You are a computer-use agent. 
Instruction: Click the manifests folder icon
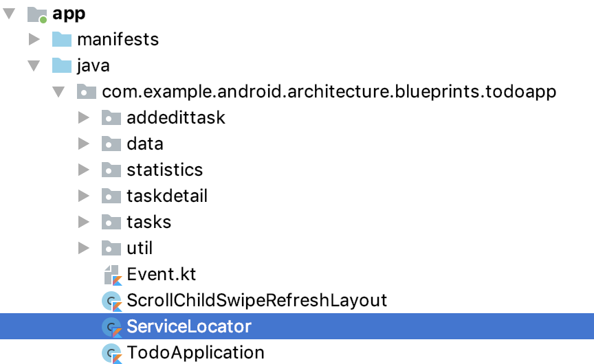click(62, 40)
